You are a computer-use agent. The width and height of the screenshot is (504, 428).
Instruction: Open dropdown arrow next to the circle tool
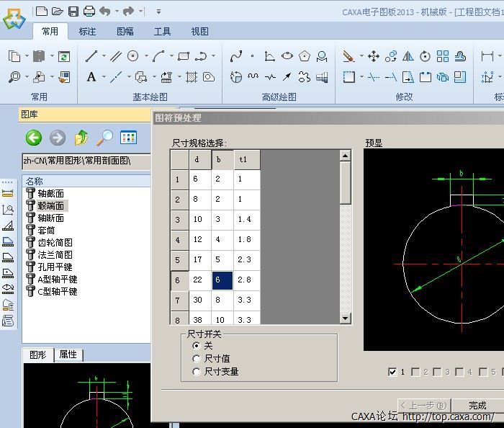click(145, 56)
